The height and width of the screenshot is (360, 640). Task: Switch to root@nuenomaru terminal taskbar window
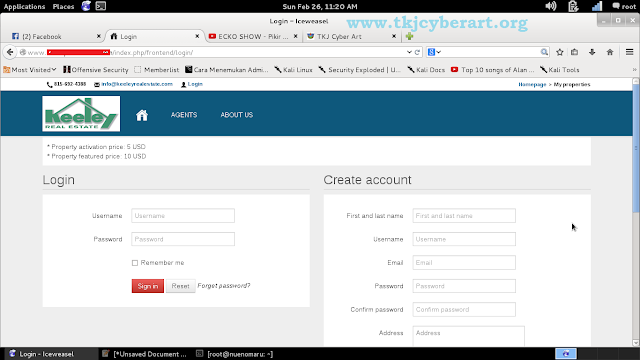(234, 354)
